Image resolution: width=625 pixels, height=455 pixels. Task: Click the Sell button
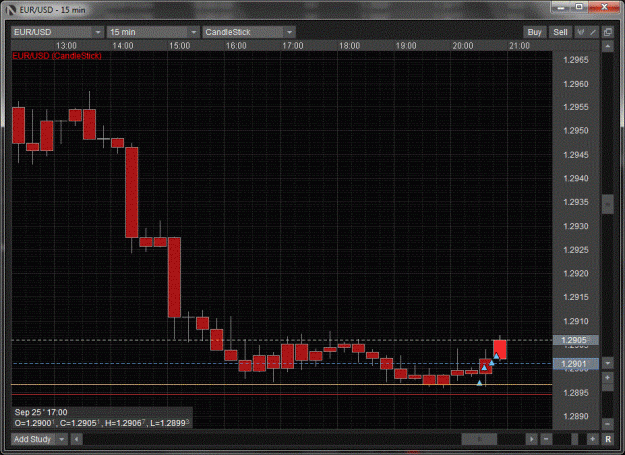click(560, 32)
